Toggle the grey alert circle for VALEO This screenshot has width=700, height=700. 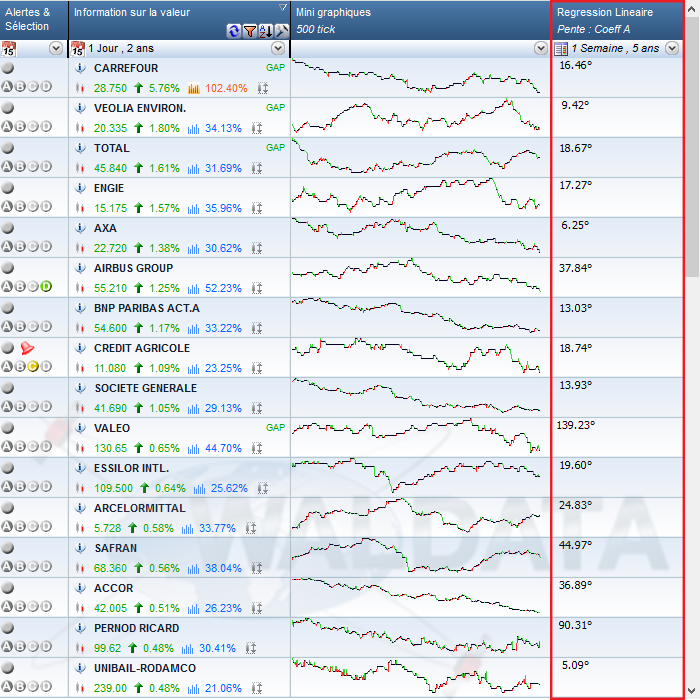(x=8, y=428)
